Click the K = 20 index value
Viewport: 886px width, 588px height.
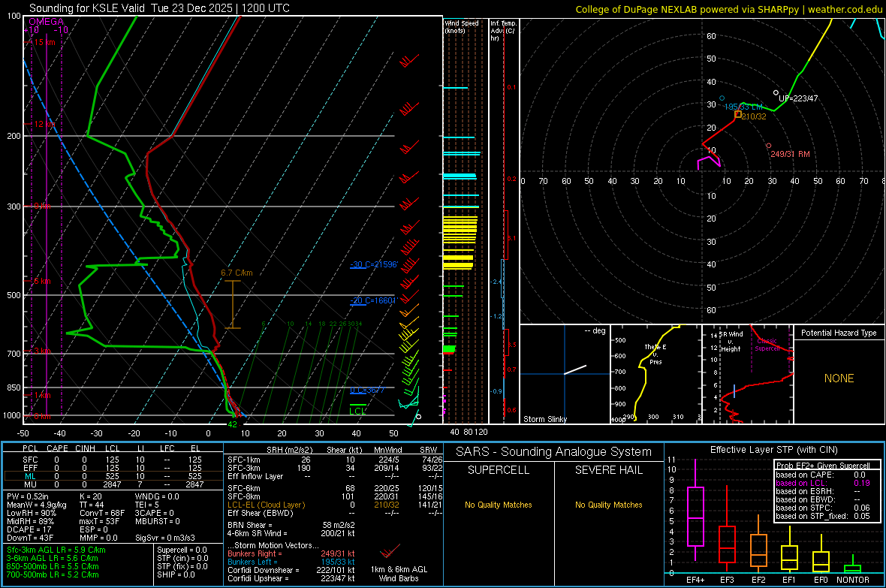(91, 496)
